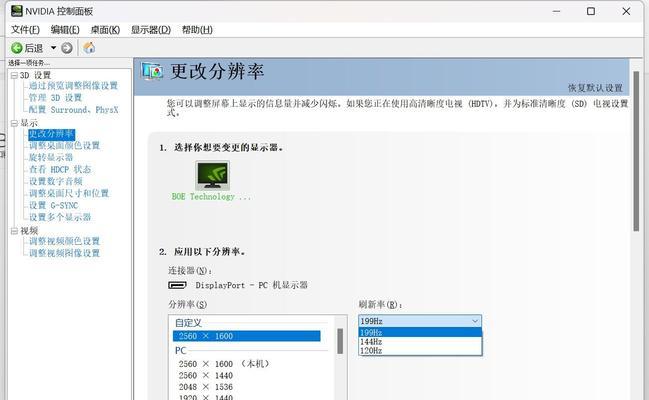Click the 后退 label in the toolbar

[x=34, y=48]
